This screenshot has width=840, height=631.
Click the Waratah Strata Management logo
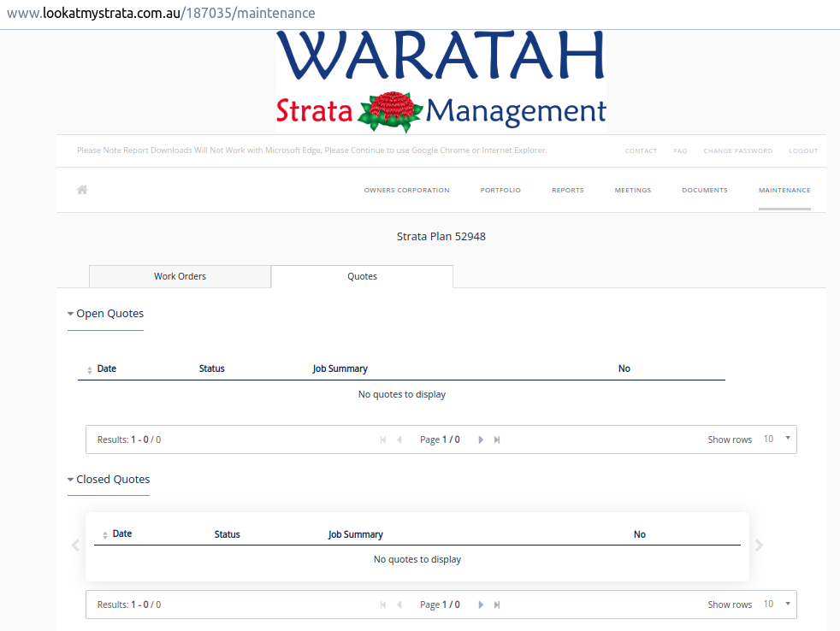point(441,82)
